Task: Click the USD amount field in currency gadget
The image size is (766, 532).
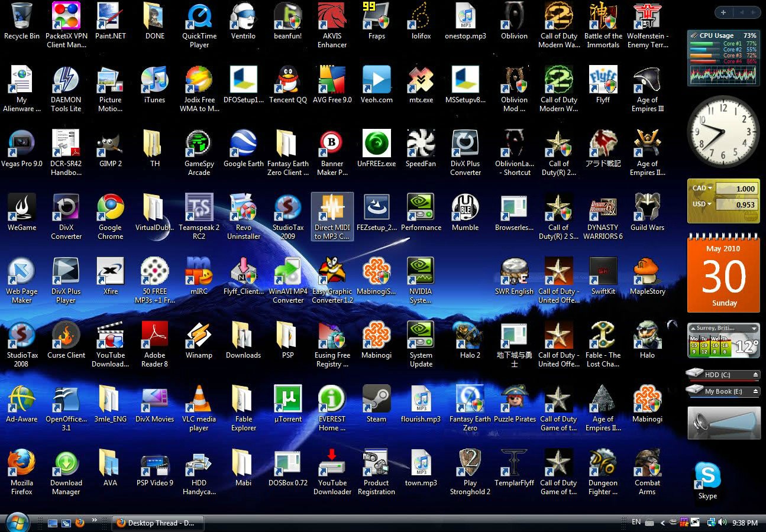Action: [737, 205]
